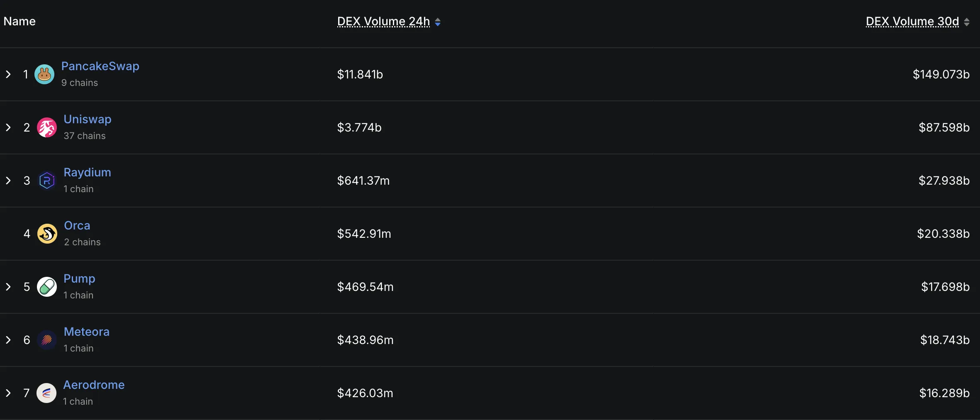The image size is (980, 420).
Task: Click the Pump pill logo icon
Action: pyautogui.click(x=47, y=287)
